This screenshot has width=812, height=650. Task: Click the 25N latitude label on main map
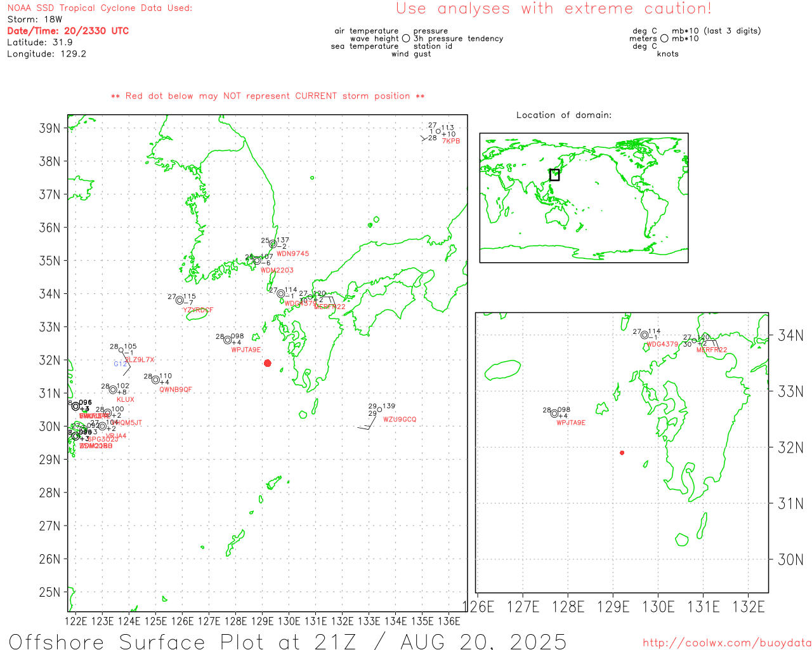point(49,592)
